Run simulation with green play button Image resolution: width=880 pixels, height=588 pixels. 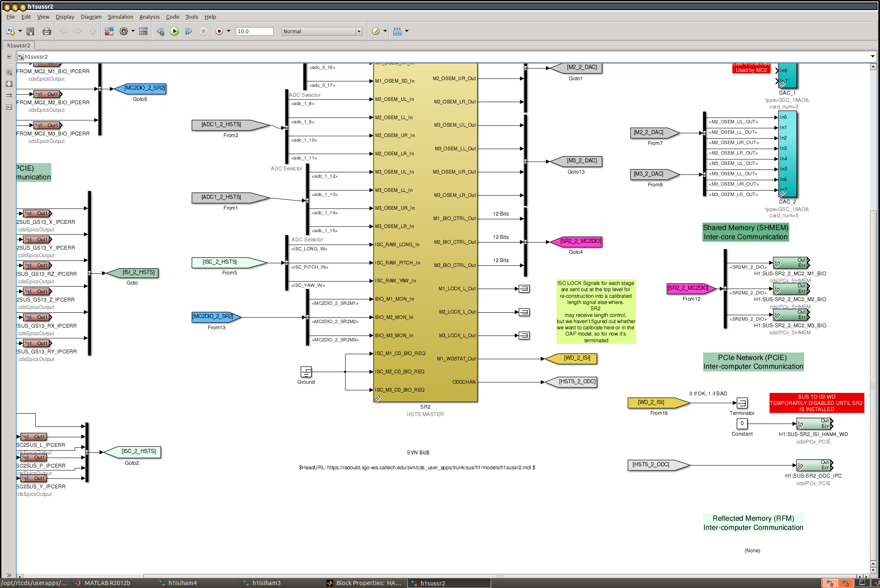[174, 31]
